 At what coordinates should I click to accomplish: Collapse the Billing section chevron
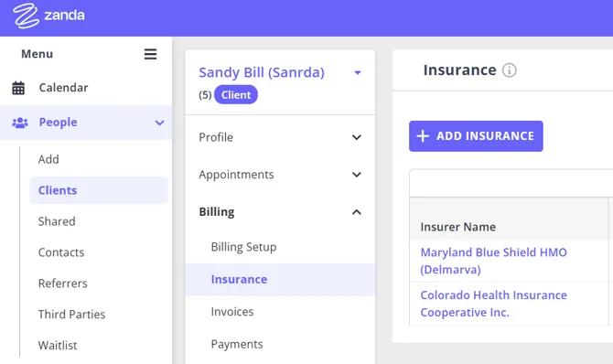[357, 212]
